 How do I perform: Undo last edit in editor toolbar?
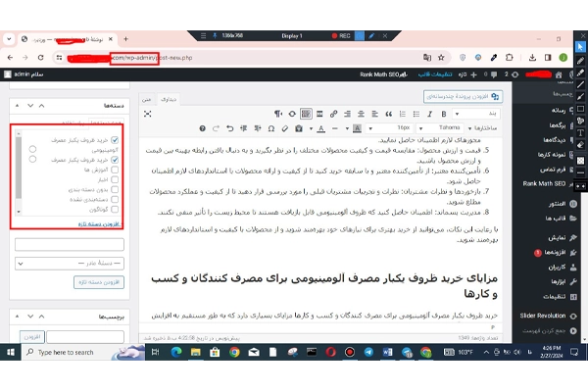click(230, 128)
